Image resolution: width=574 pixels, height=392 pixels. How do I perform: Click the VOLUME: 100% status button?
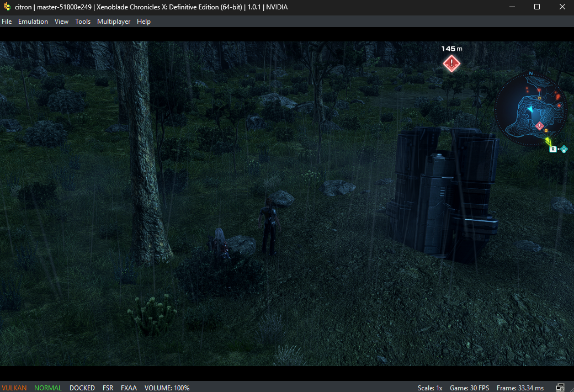(x=167, y=388)
